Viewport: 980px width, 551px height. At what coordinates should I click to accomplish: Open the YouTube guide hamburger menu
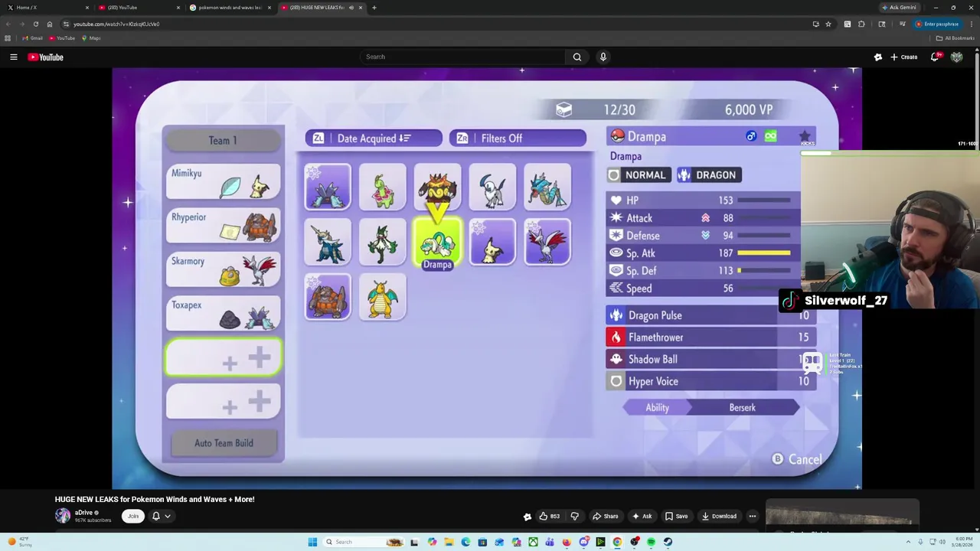[13, 57]
